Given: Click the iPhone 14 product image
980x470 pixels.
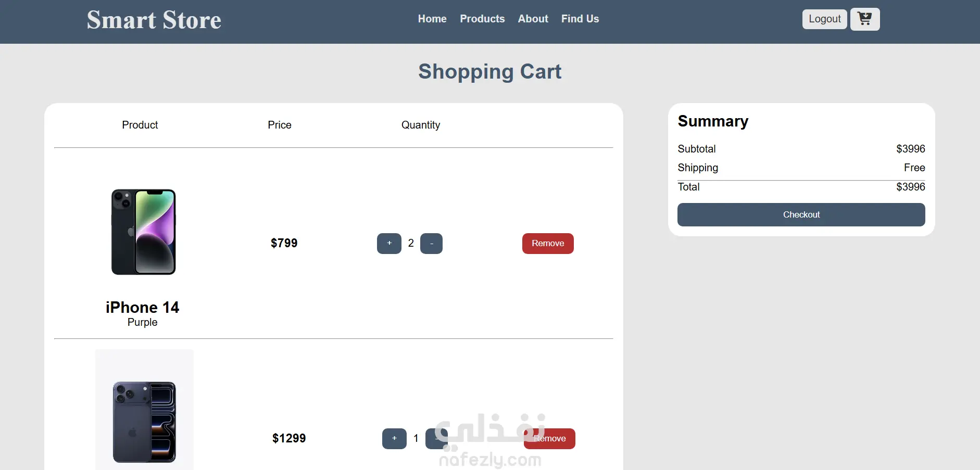Looking at the screenshot, I should coord(144,232).
